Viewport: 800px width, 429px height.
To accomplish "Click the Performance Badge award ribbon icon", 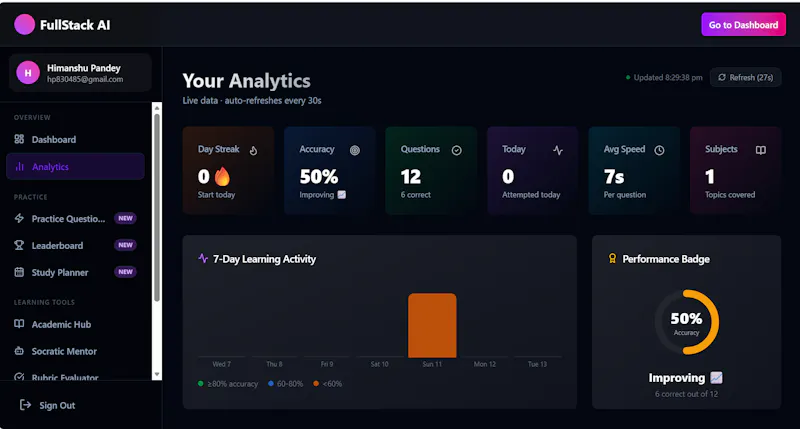I will click(x=612, y=259).
